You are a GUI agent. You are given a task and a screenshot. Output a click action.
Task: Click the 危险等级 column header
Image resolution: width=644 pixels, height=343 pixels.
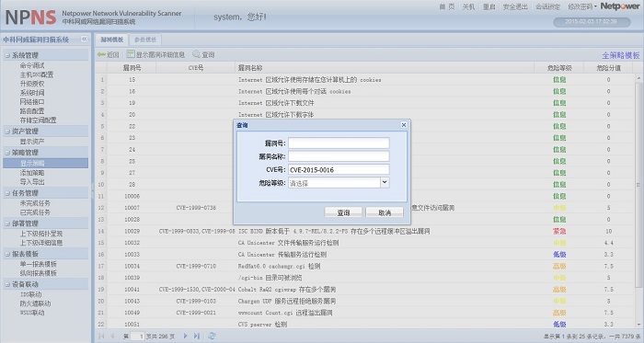click(559, 68)
